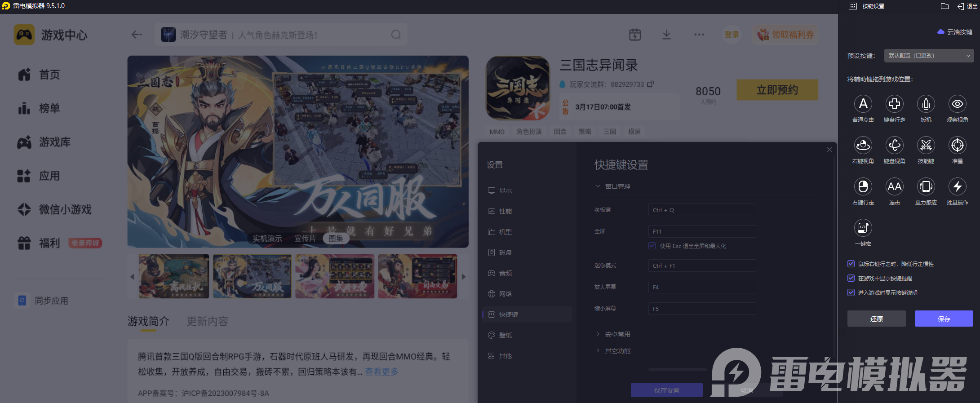Click the 全屏 F11 shortcut field

coord(702,231)
